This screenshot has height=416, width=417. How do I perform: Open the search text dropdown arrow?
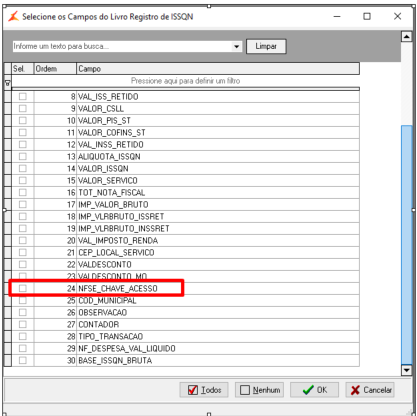pos(236,46)
